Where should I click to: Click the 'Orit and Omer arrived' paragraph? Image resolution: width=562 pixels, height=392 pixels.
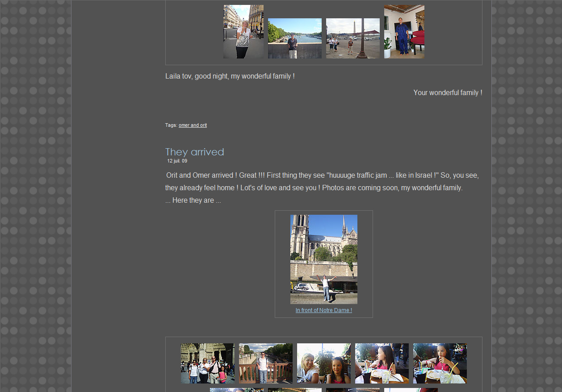click(x=322, y=182)
